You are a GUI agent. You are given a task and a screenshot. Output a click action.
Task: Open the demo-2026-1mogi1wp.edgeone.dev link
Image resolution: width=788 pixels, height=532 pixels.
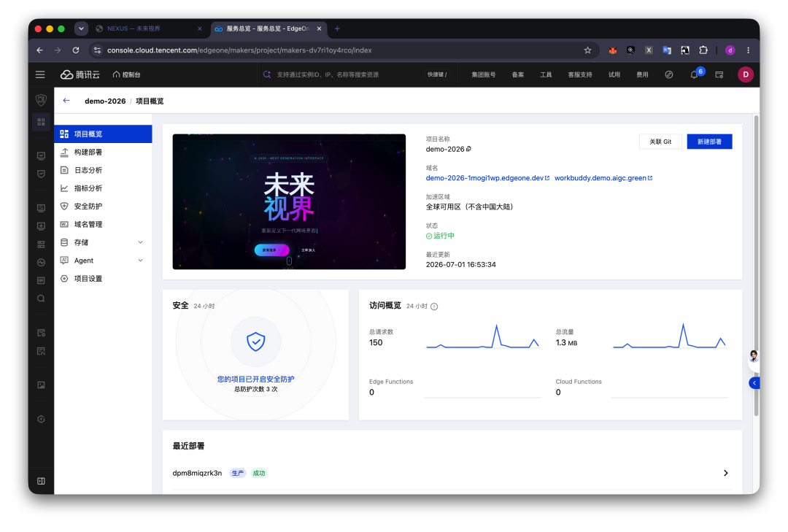(487, 178)
